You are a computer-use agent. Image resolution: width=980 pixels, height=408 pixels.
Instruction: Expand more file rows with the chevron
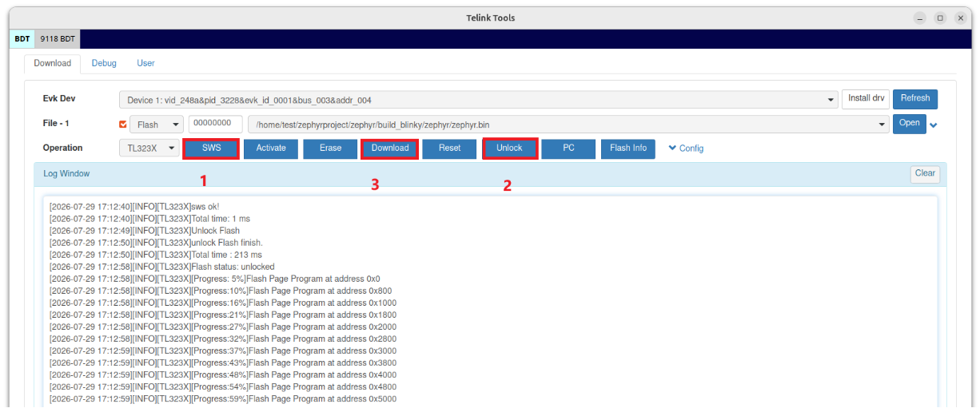(934, 125)
